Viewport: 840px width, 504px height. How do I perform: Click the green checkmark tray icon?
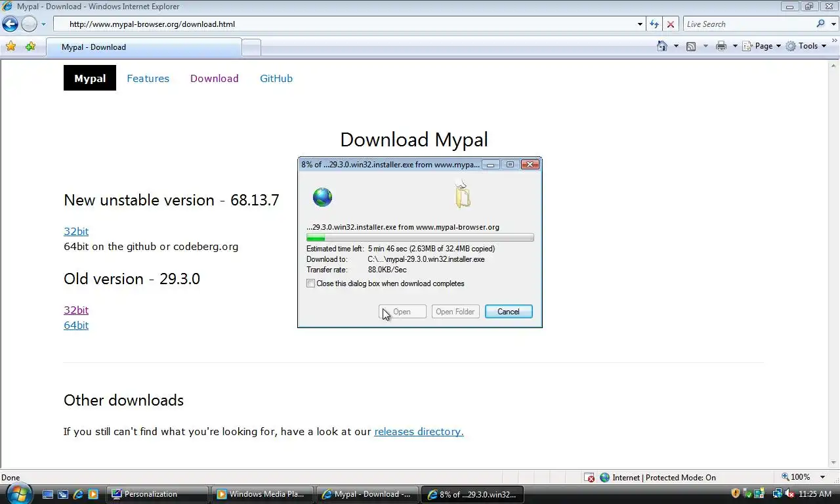click(747, 493)
